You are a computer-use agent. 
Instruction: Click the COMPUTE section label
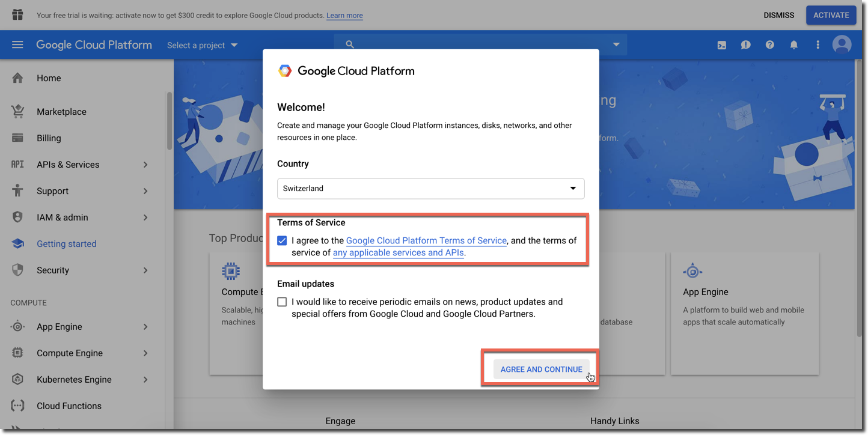point(28,303)
